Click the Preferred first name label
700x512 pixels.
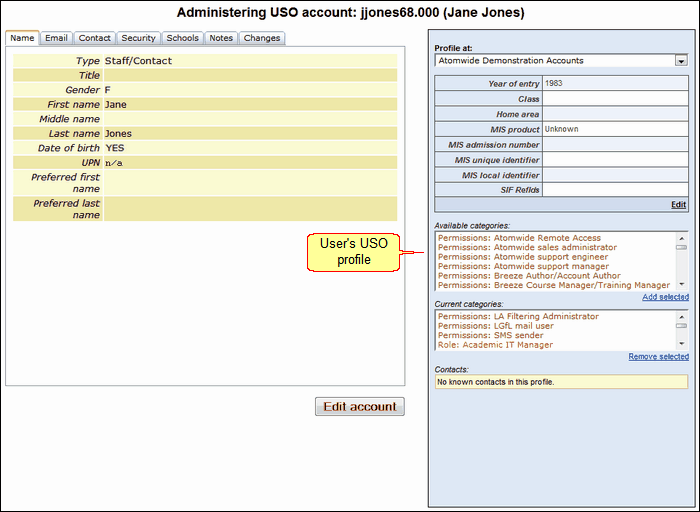tap(65, 183)
